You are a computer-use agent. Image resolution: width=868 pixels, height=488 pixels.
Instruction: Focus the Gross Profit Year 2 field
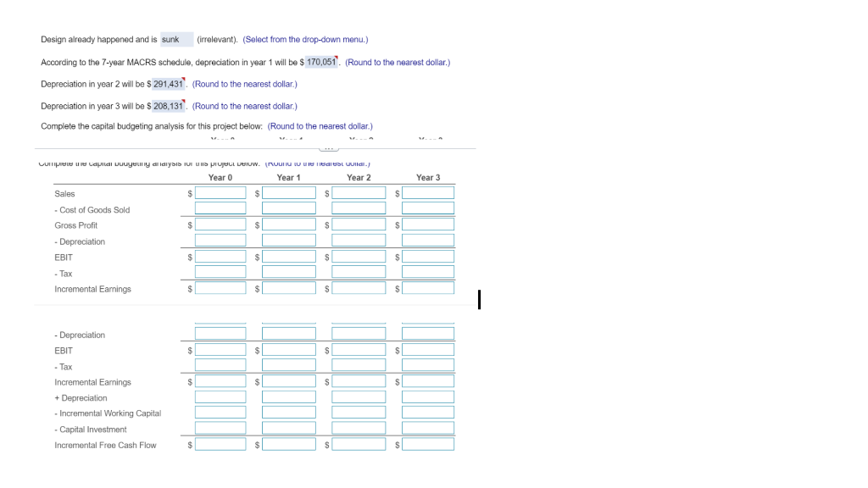pyautogui.click(x=359, y=224)
